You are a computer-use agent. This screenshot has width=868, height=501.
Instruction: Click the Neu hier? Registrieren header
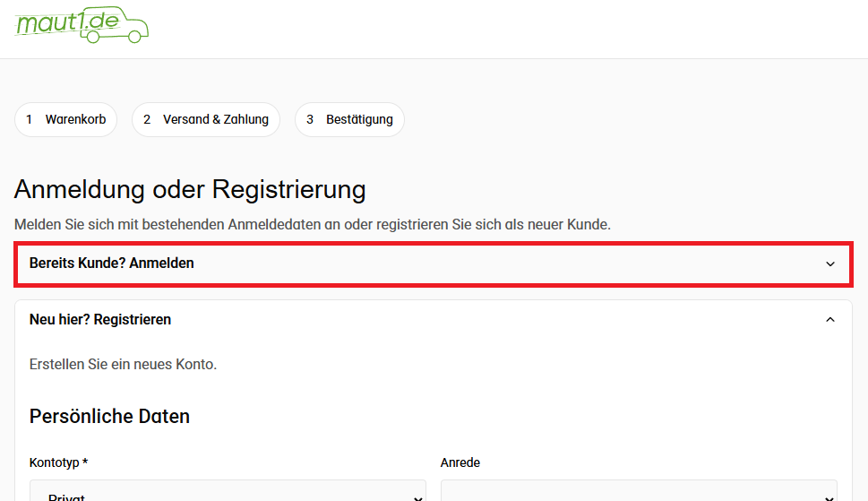click(100, 319)
